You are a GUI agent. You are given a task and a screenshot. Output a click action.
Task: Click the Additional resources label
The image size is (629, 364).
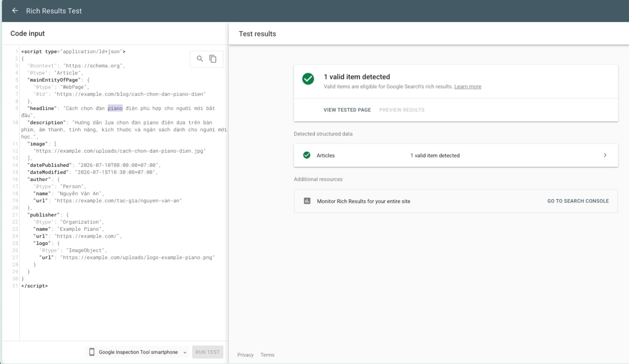(x=318, y=179)
